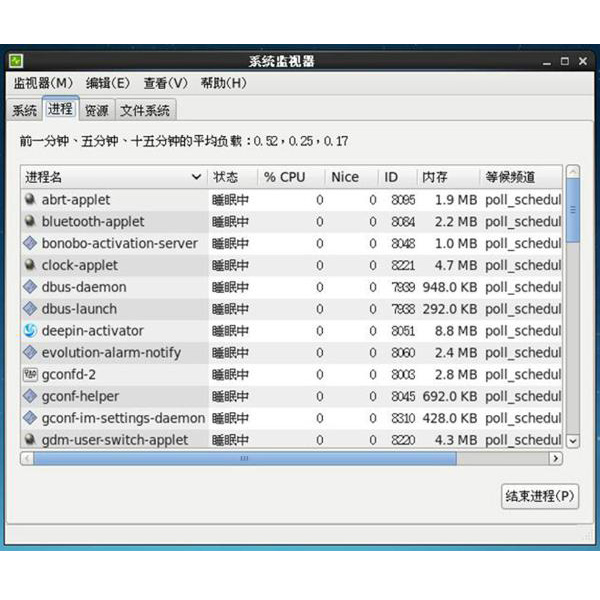The image size is (600, 600).
Task: Click the system monitor title bar icon
Action: pyautogui.click(x=17, y=61)
